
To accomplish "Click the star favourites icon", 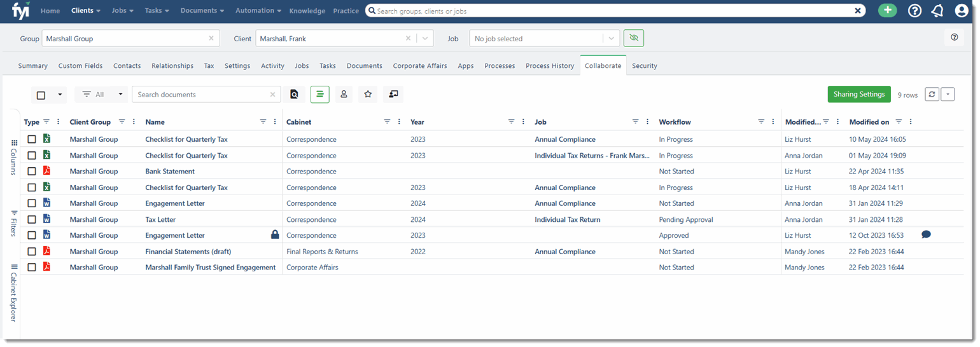I will [x=368, y=94].
